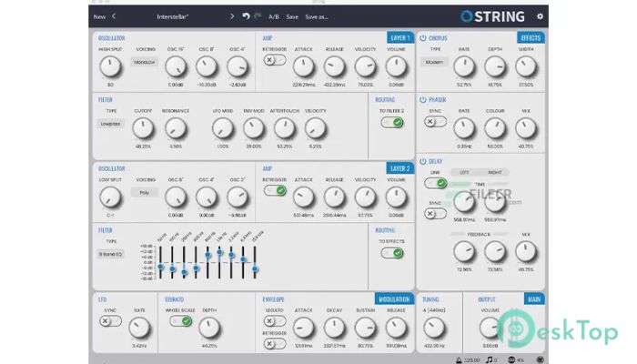This screenshot has height=364, width=637.
Task: Click the Envelope Decay knob
Action: coord(334,328)
